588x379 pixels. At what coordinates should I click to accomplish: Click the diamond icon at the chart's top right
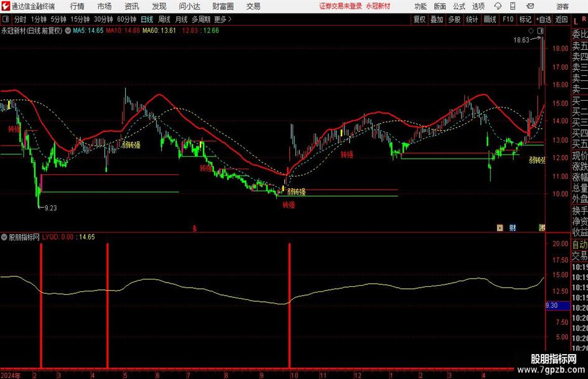pos(531,31)
